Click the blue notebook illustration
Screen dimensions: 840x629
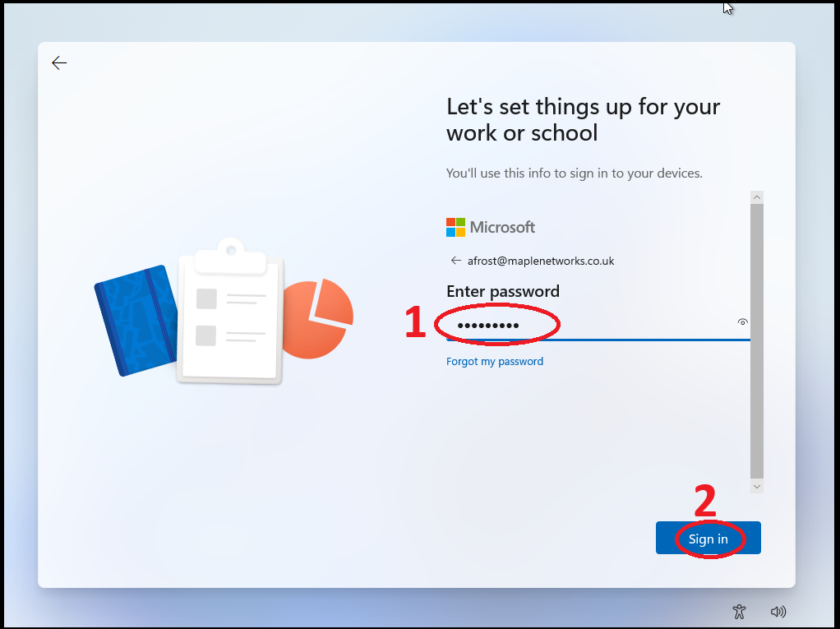coord(136,320)
